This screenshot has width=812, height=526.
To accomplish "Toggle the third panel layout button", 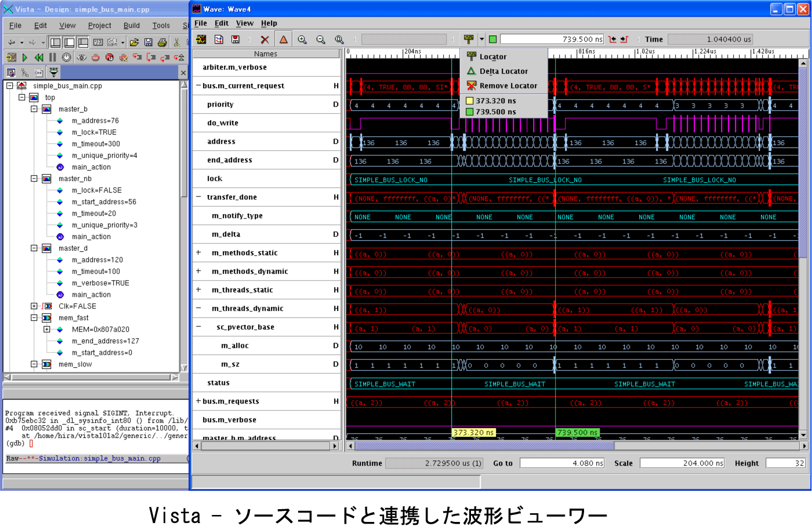I will (83, 42).
